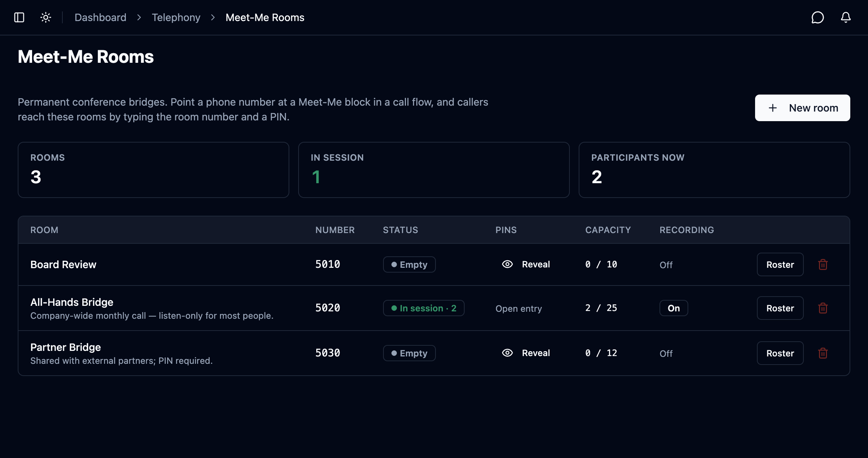
Task: Reveal PINs for Partner Bridge
Action: tap(526, 353)
